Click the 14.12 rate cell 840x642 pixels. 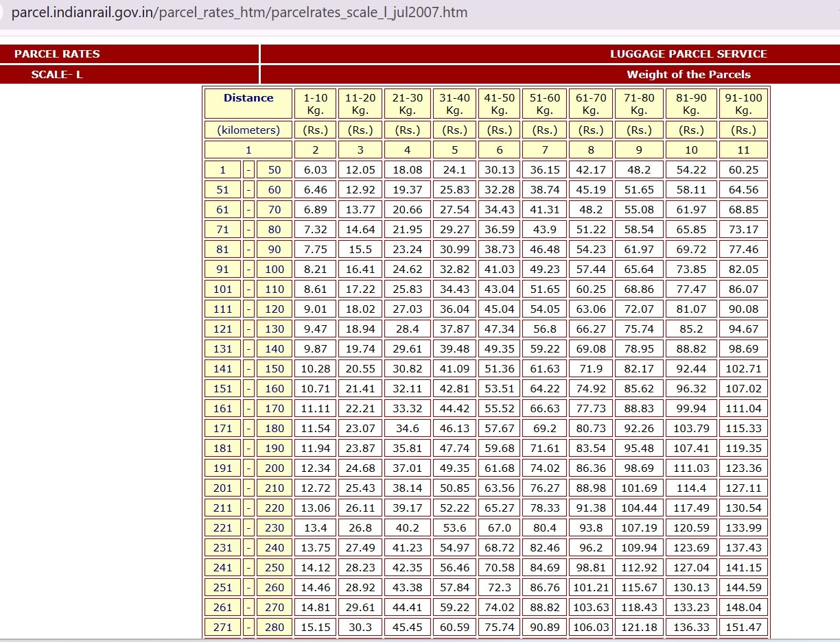pyautogui.click(x=316, y=567)
